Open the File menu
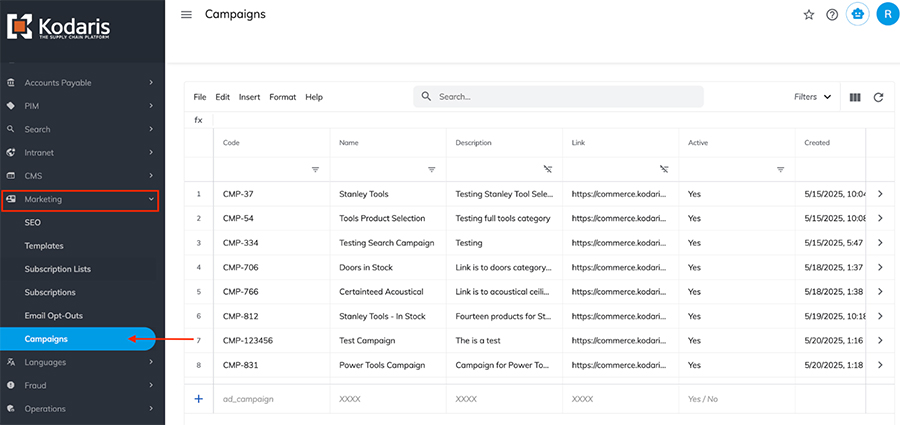Image resolution: width=900 pixels, height=425 pixels. pos(200,97)
